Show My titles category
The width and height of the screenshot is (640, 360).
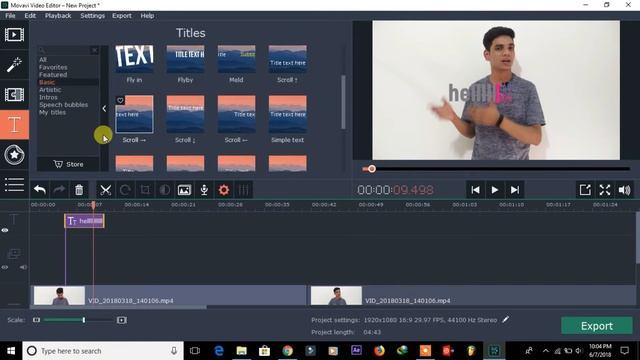click(52, 112)
